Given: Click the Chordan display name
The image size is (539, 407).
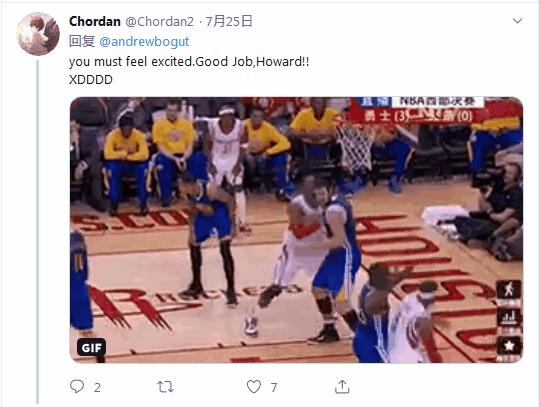Looking at the screenshot, I should click(x=95, y=21).
